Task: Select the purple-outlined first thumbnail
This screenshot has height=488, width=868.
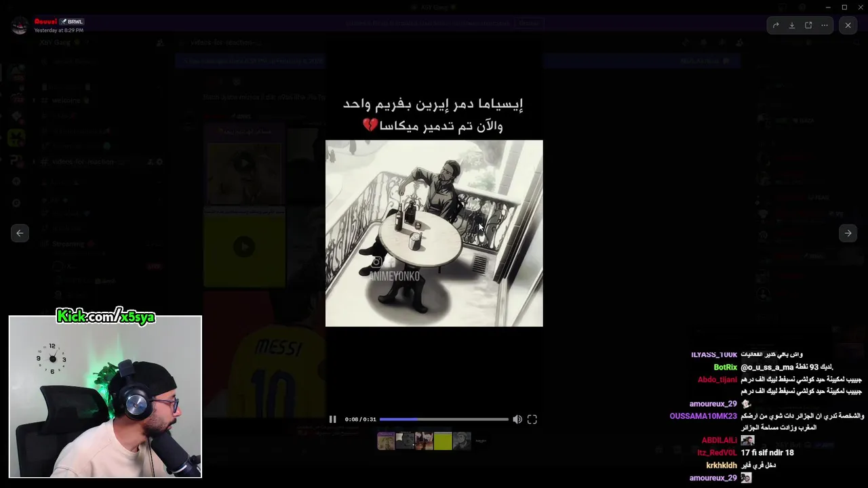Action: coord(386,441)
